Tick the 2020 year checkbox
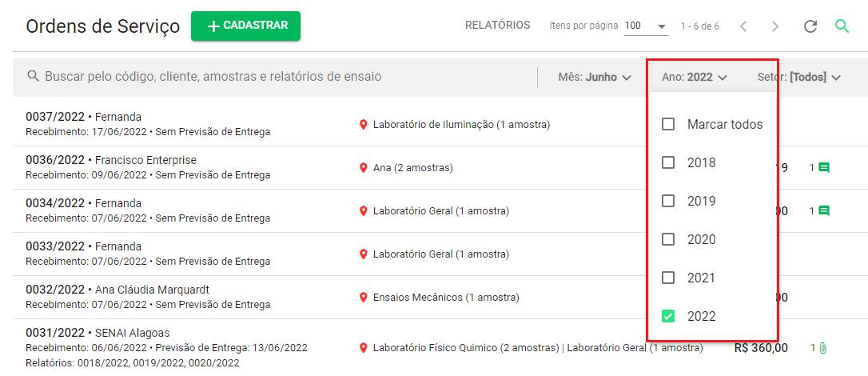 (668, 239)
